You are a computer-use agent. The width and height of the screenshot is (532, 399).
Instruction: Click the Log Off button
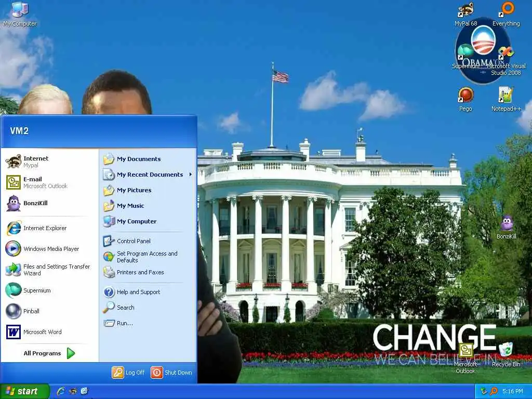[129, 373]
